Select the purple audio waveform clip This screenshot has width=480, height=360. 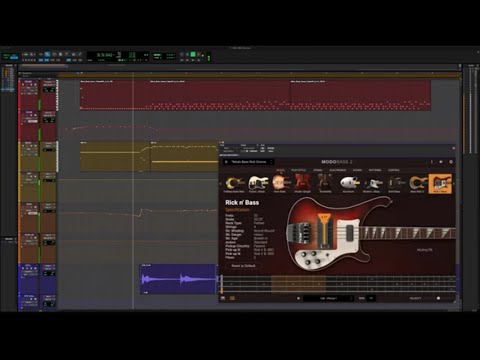(x=179, y=279)
